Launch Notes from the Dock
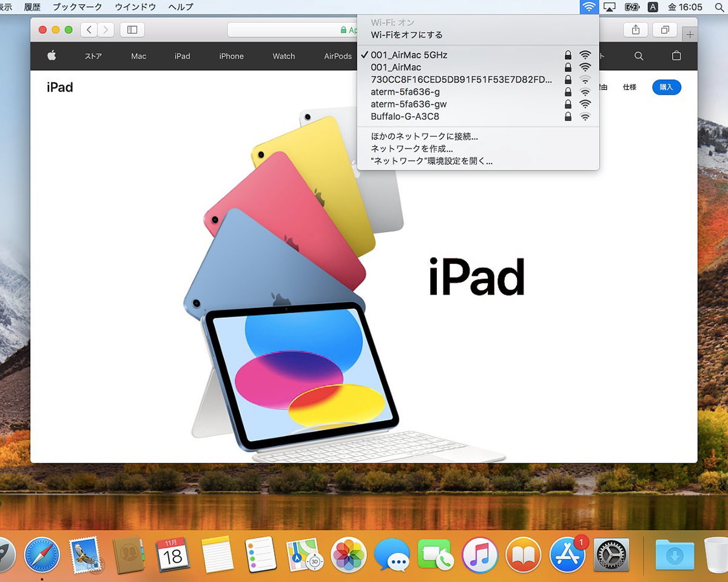The width and height of the screenshot is (728, 582). click(217, 555)
